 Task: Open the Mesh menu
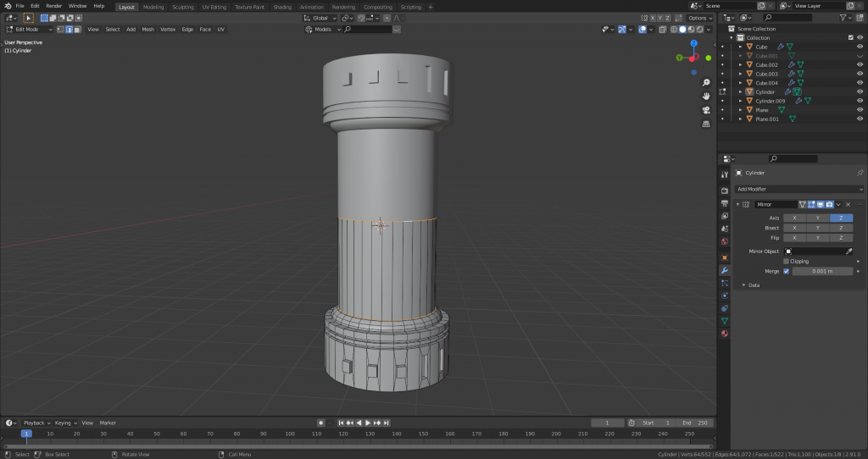[147, 30]
